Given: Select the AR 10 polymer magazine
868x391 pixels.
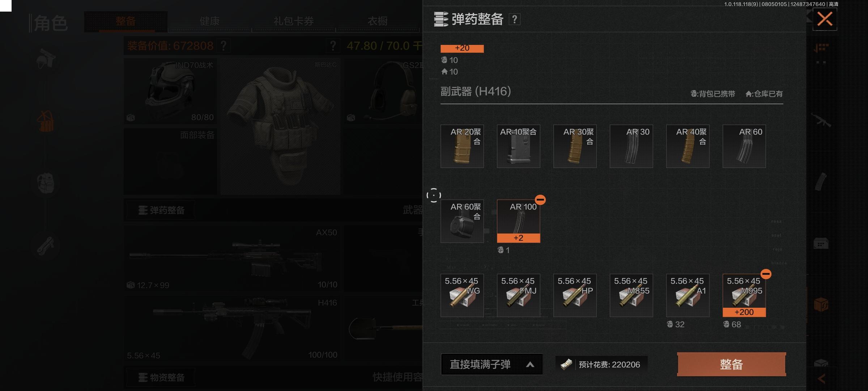Looking at the screenshot, I should tap(518, 146).
